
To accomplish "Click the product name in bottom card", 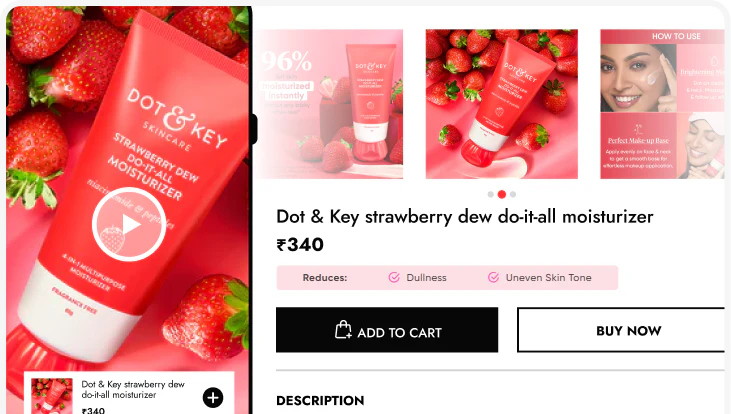I will (133, 389).
